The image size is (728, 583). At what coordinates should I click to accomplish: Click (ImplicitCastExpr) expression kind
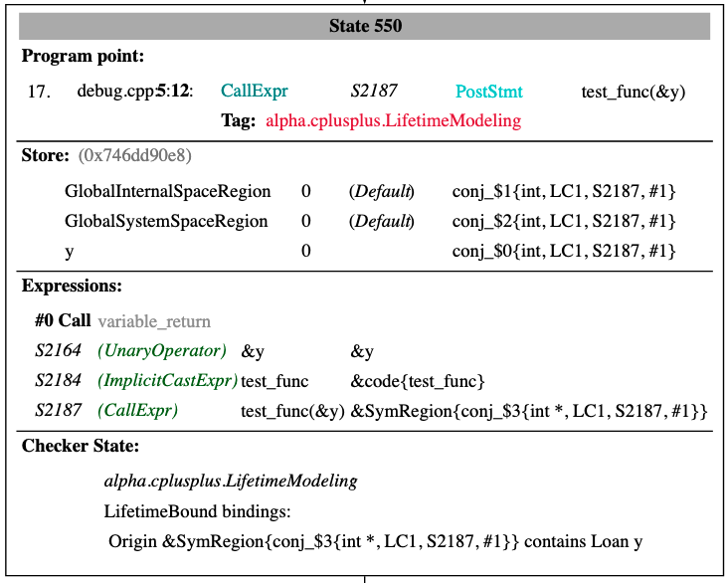tap(168, 381)
